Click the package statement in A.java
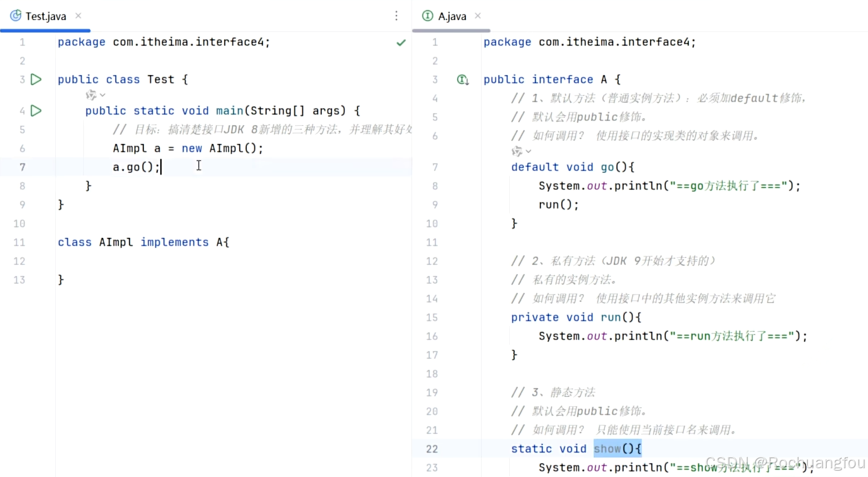 (590, 42)
